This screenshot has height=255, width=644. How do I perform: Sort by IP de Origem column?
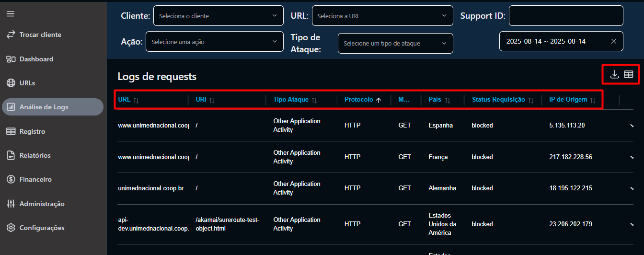pos(572,100)
